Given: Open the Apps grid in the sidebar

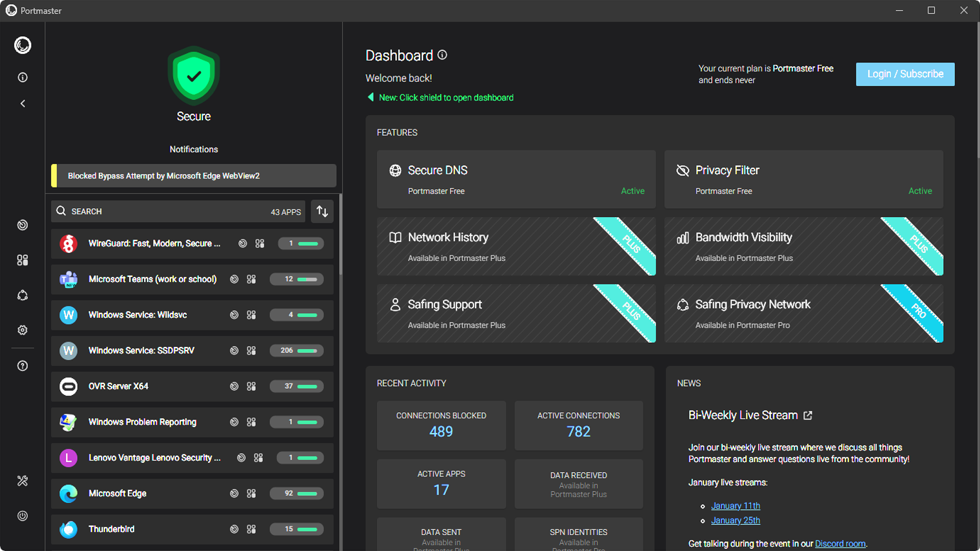Looking at the screenshot, I should 22,260.
